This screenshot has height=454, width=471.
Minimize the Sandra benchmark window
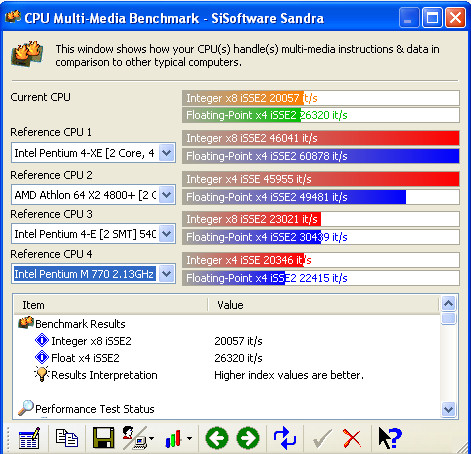click(x=409, y=17)
